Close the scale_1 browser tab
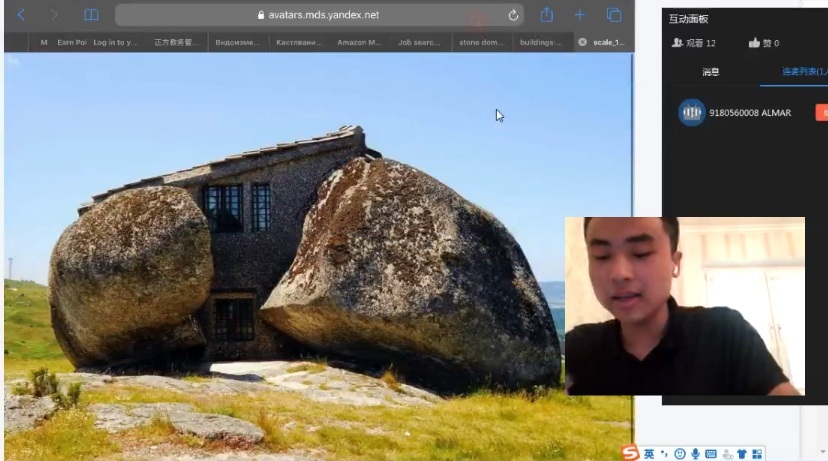 point(583,42)
